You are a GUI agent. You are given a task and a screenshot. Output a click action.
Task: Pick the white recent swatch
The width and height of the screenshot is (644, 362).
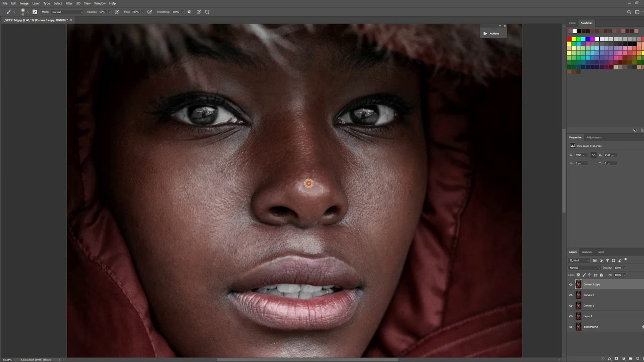click(575, 31)
